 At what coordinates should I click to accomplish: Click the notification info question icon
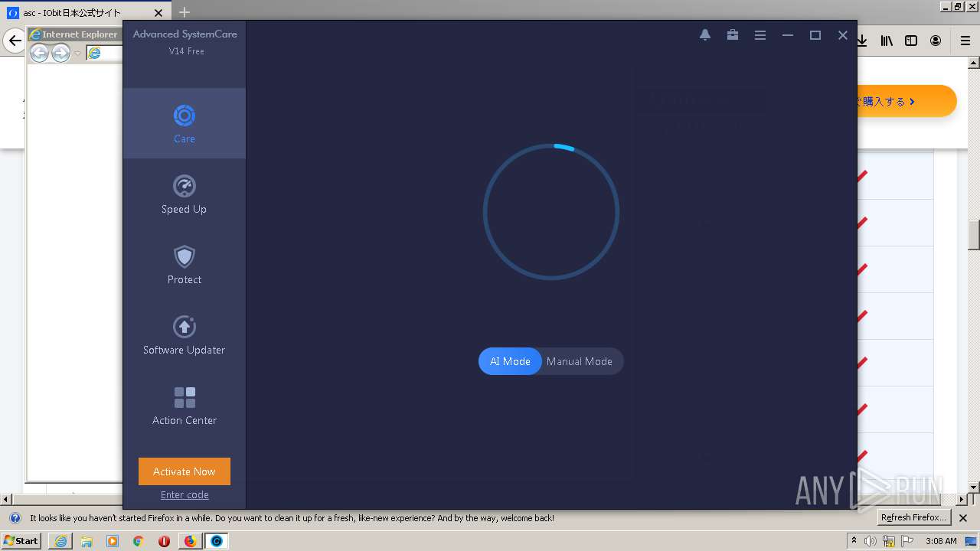point(15,518)
